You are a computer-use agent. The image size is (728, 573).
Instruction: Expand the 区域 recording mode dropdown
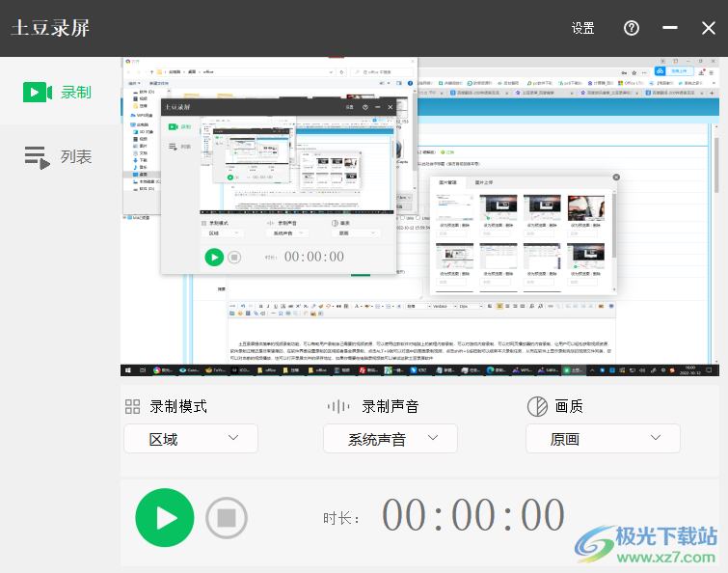click(x=191, y=438)
